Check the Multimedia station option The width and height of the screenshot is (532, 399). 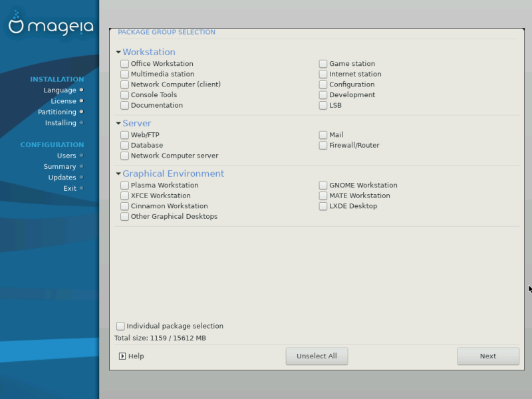tap(124, 74)
